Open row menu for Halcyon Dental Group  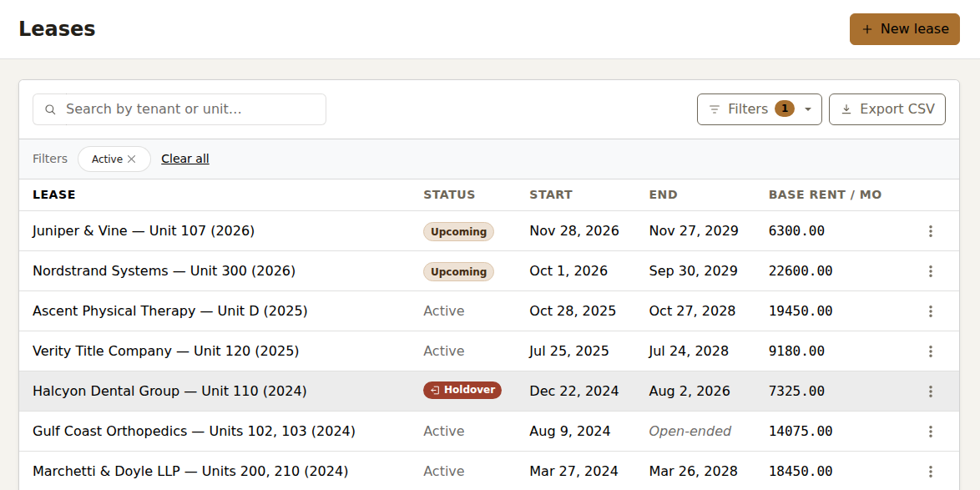[930, 391]
